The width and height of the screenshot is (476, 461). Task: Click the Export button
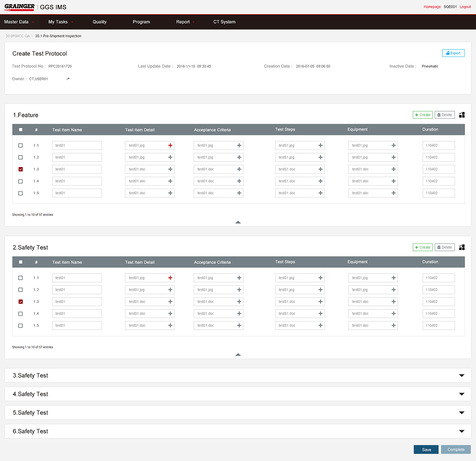(x=453, y=53)
